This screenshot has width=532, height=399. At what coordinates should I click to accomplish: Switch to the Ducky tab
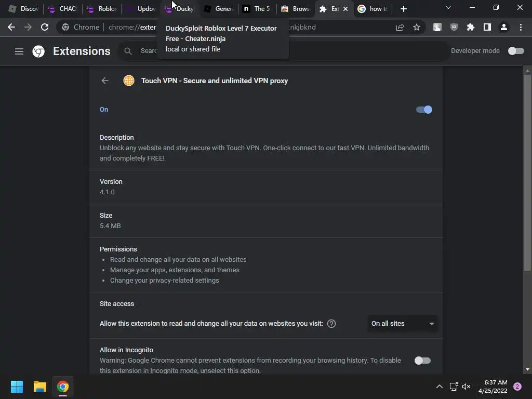tap(179, 9)
